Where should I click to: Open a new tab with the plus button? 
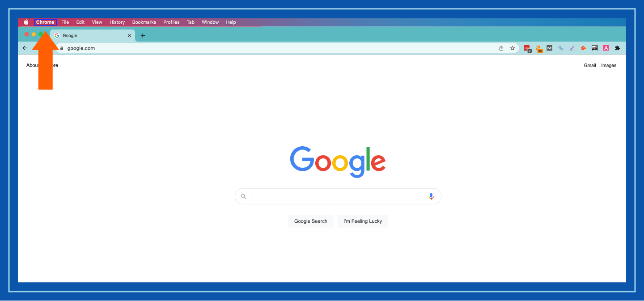point(143,35)
